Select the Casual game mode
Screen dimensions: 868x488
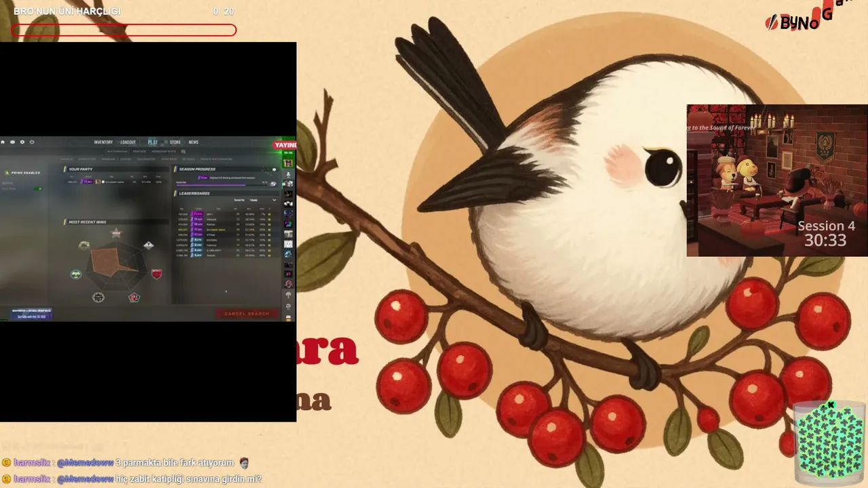[x=125, y=159]
